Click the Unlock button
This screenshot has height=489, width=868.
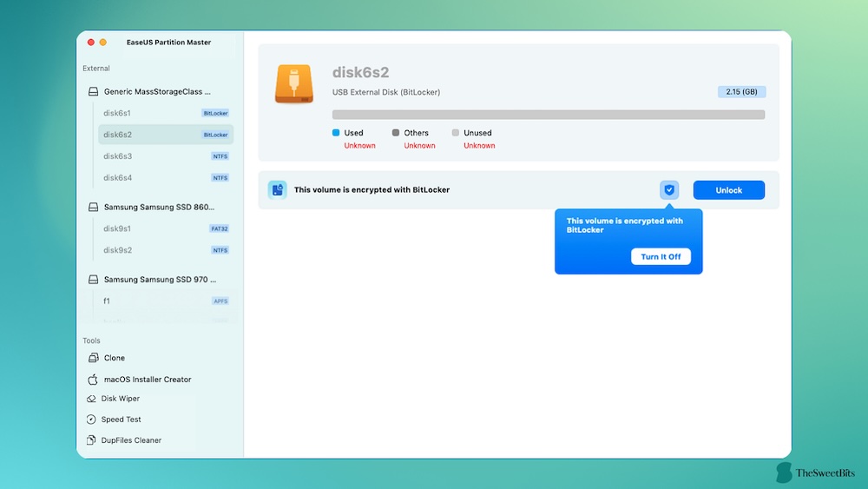tap(728, 190)
